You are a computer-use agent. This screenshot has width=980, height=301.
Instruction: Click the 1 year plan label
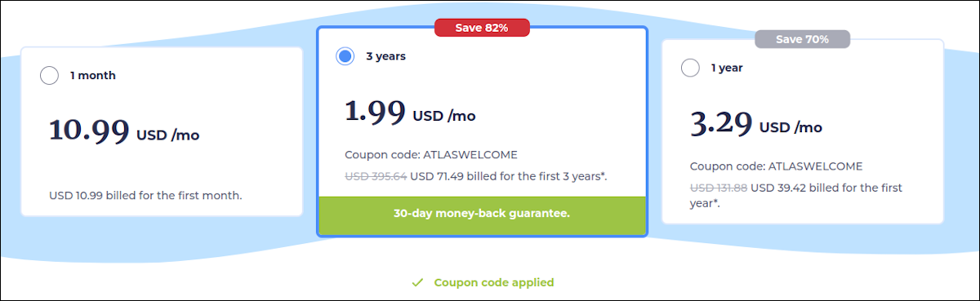coord(726,68)
